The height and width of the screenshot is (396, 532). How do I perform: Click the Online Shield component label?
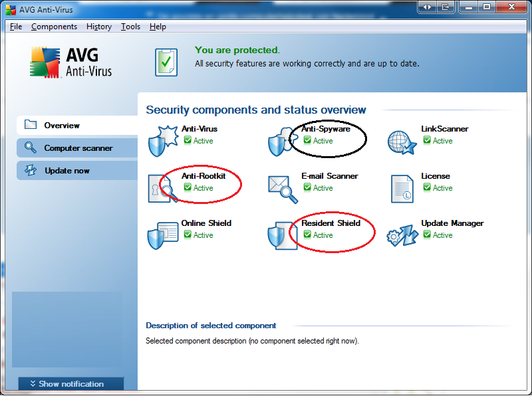tap(206, 223)
